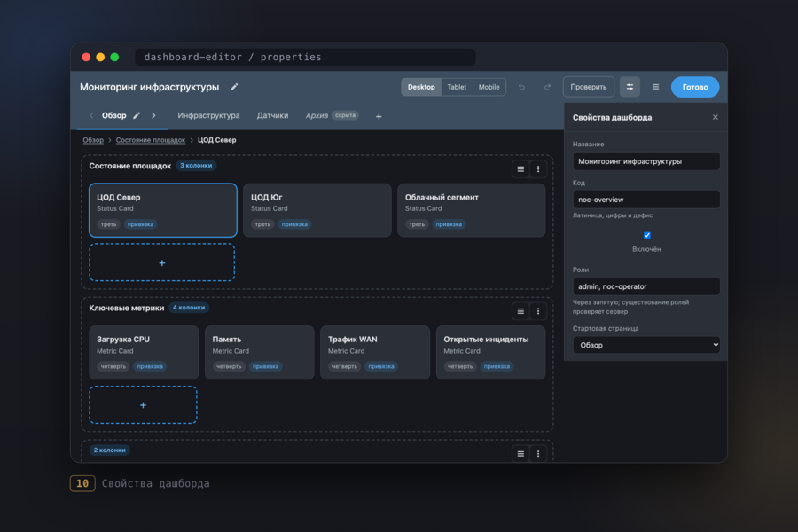Switch preview to Mobile mode
The width and height of the screenshot is (798, 532).
(x=489, y=87)
